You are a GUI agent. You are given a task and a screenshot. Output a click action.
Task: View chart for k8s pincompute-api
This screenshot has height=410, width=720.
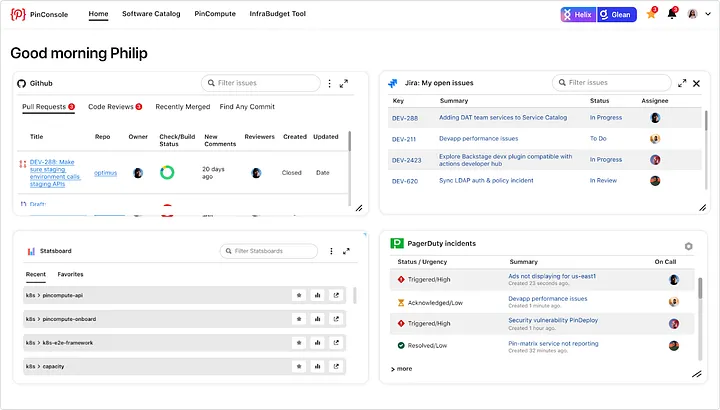(317, 295)
